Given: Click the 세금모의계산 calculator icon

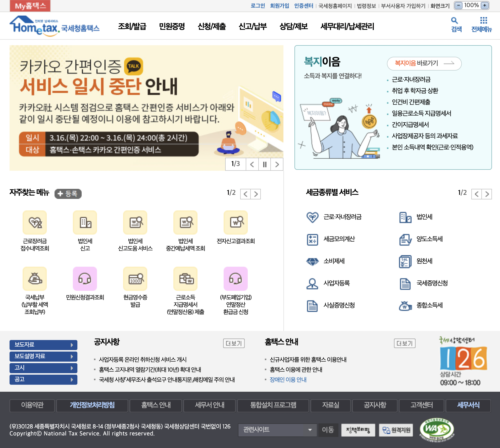Looking at the screenshot, I should tap(312, 239).
